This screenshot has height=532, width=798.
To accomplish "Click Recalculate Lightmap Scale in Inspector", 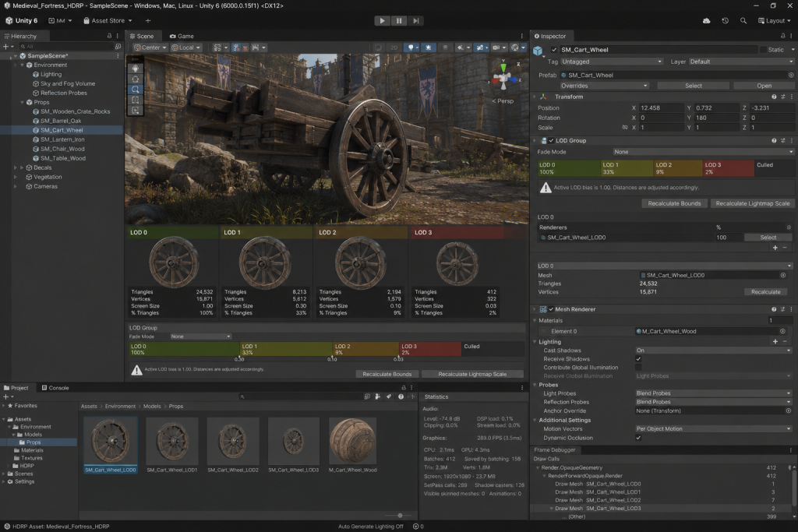I will (752, 203).
